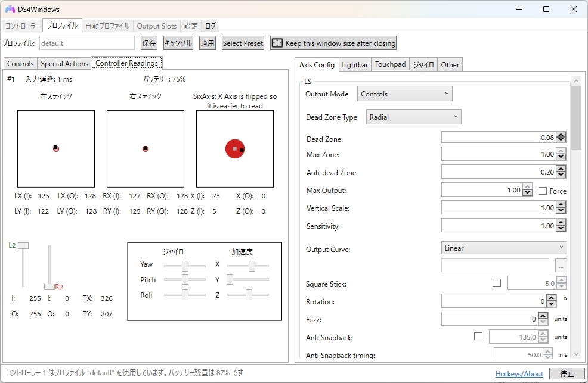Click the L2 trigger slider
The image size is (588, 383).
(x=23, y=265)
